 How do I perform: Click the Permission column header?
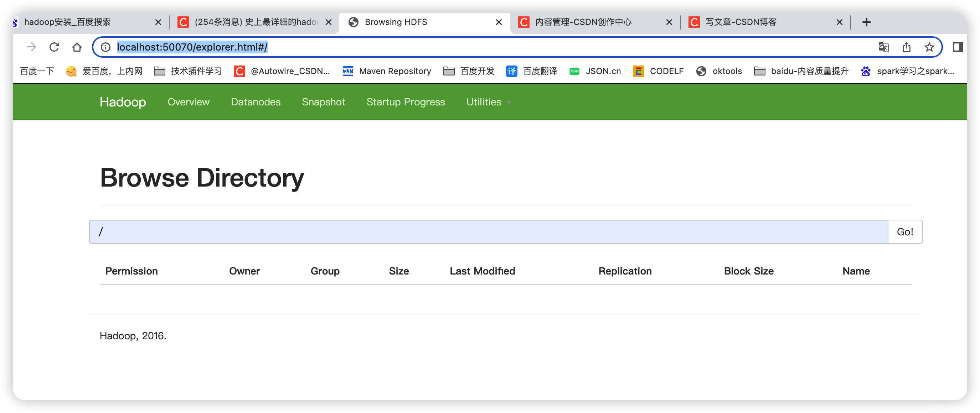click(x=131, y=271)
